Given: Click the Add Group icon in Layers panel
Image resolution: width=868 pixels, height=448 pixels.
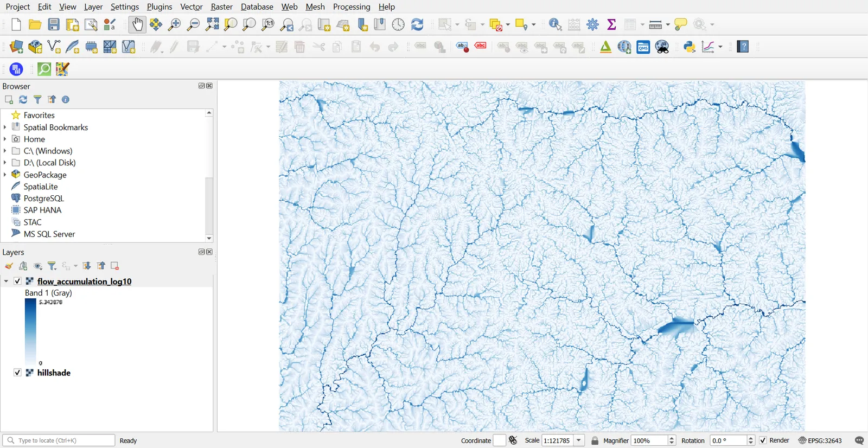Looking at the screenshot, I should (x=23, y=266).
